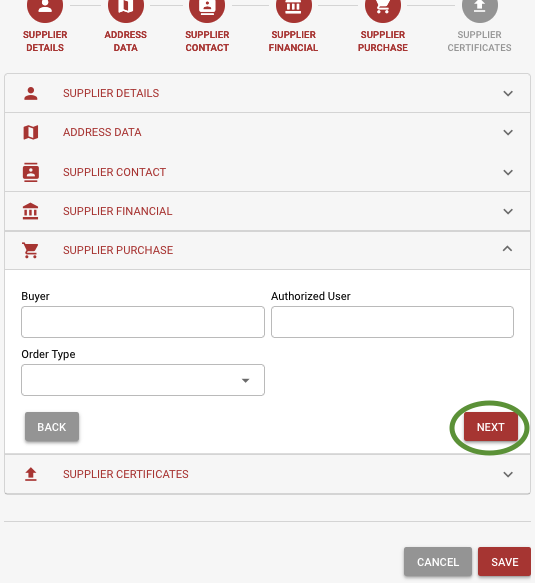Viewport: 535px width, 583px height.
Task: Click the Next button
Action: [x=490, y=427]
